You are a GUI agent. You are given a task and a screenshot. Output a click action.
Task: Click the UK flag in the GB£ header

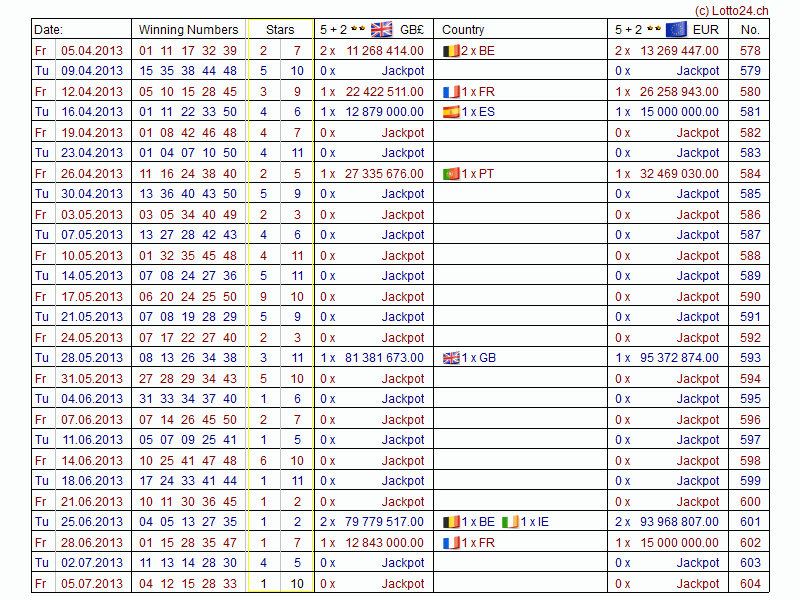[x=382, y=29]
